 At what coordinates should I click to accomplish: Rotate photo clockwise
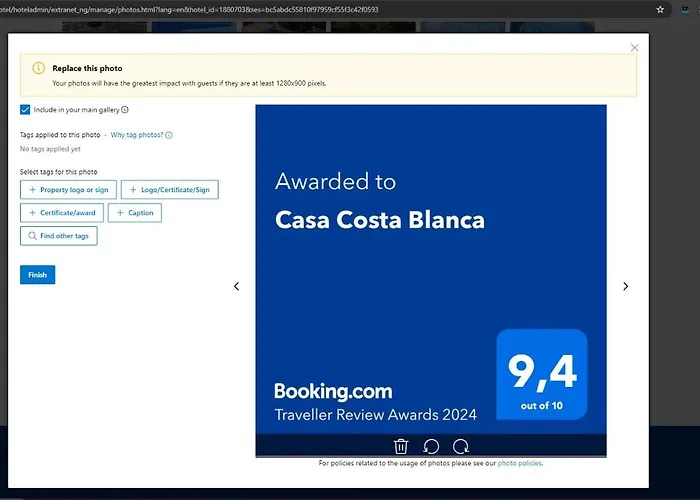pyautogui.click(x=461, y=446)
